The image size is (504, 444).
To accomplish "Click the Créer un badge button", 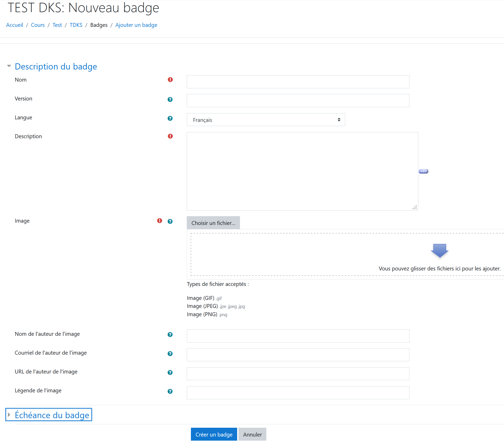I will click(x=214, y=434).
